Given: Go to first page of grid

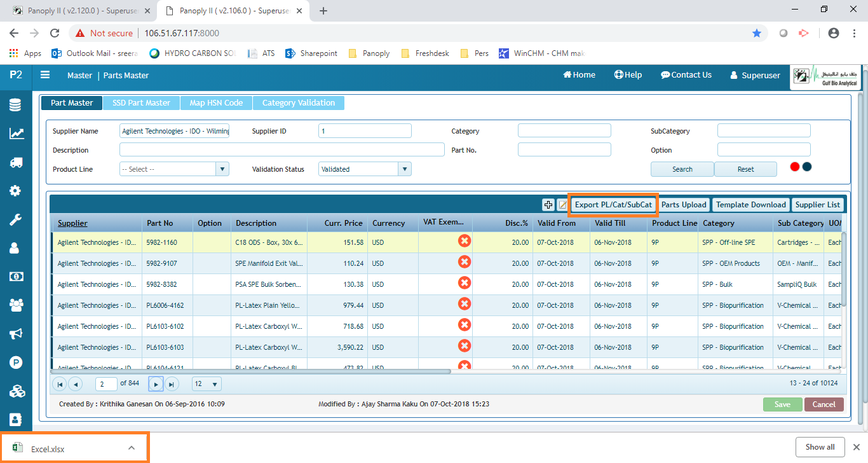Looking at the screenshot, I should click(x=59, y=384).
